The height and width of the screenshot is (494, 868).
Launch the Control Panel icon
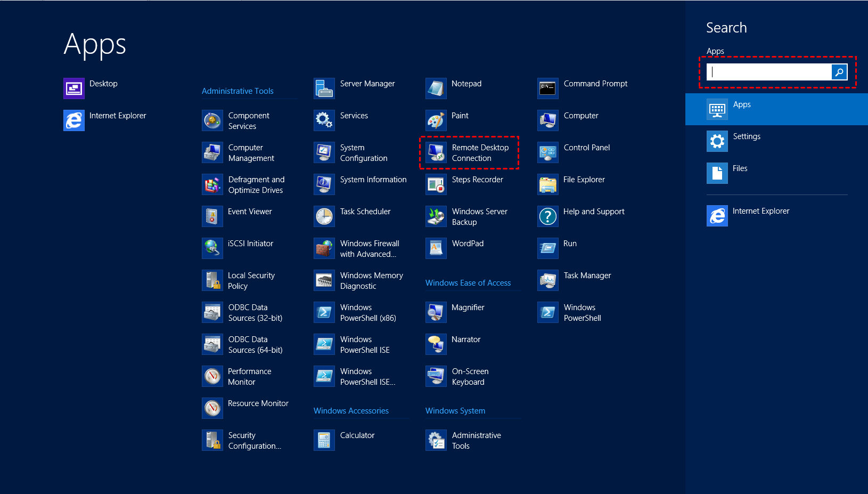pos(547,153)
